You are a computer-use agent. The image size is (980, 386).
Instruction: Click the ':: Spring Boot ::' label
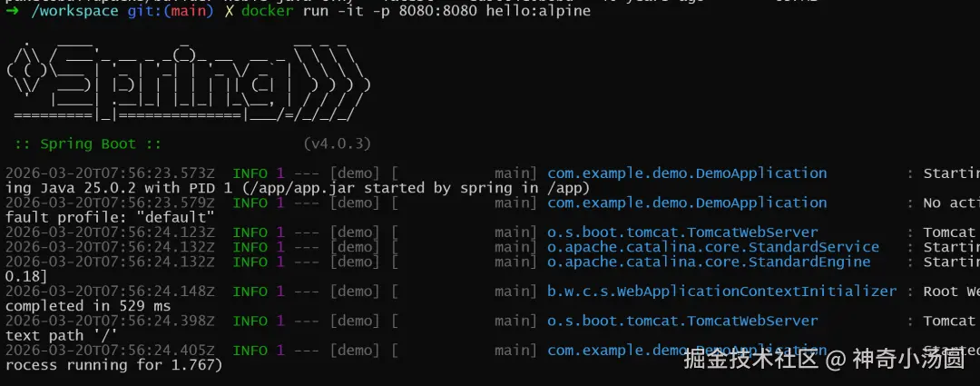88,144
